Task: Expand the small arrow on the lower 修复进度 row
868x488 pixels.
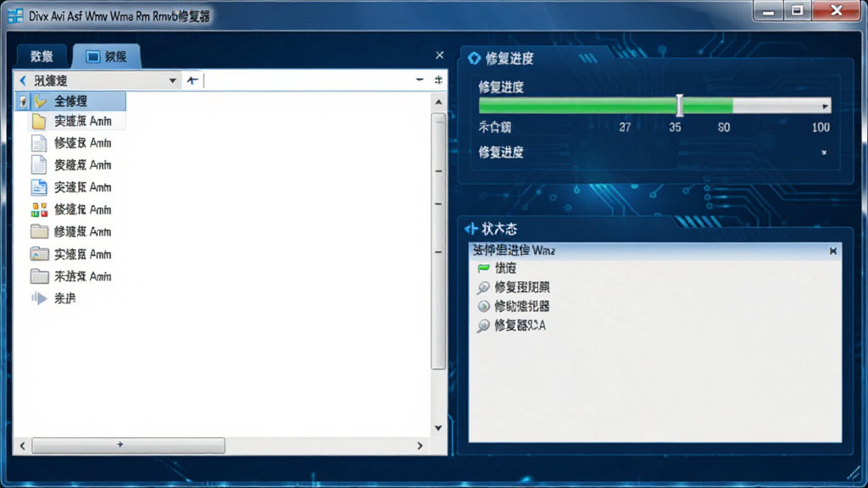Action: pos(824,152)
